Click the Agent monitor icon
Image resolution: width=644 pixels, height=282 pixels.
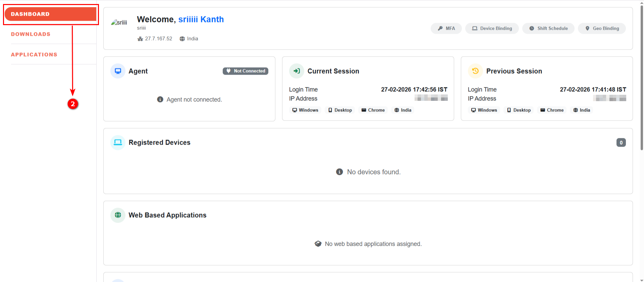tap(118, 71)
